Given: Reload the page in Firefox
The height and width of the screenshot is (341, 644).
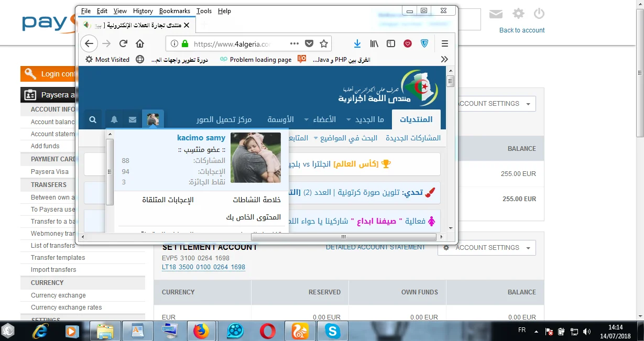Looking at the screenshot, I should point(124,44).
